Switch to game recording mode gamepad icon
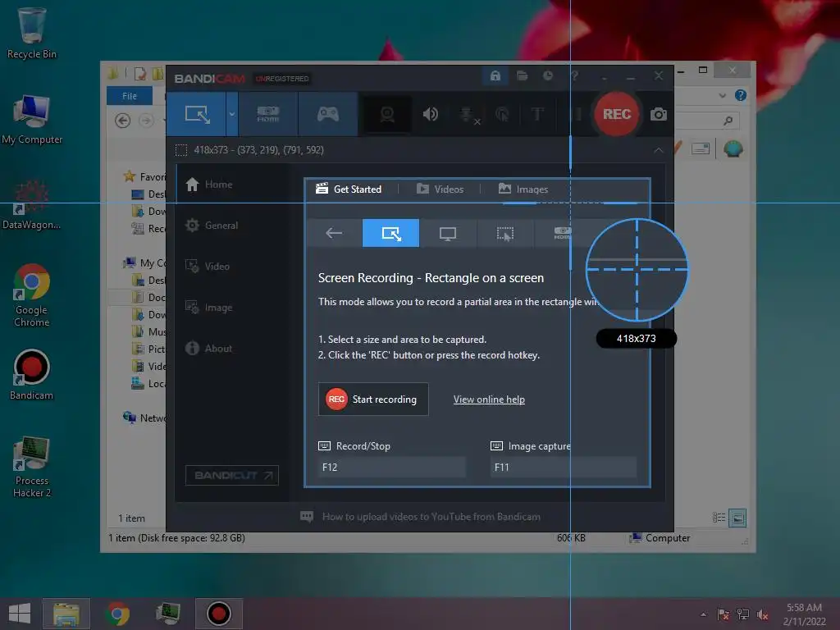The width and height of the screenshot is (840, 630). [328, 114]
